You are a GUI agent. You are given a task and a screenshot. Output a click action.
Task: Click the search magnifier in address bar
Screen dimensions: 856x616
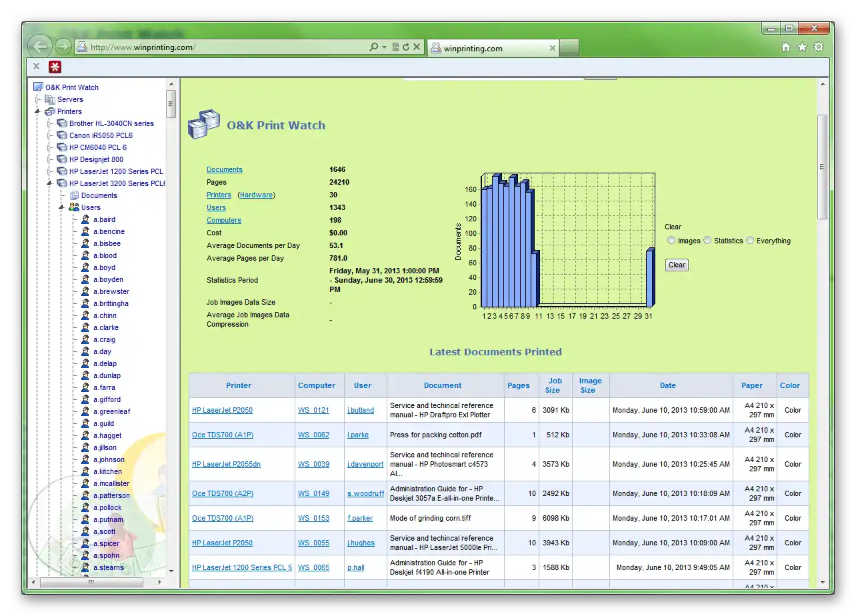(374, 47)
